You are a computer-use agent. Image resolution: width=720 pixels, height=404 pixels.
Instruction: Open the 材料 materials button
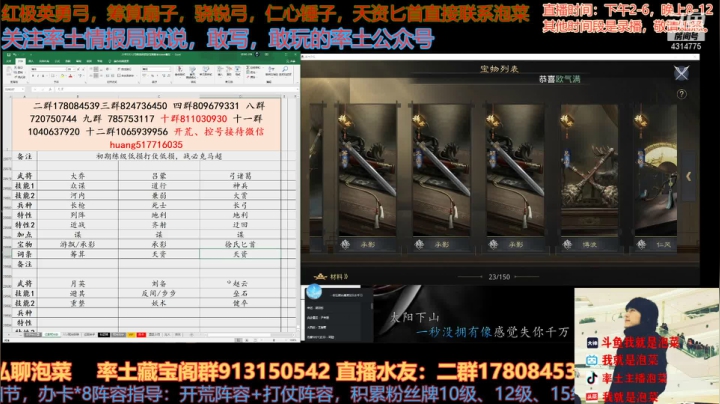pos(331,277)
